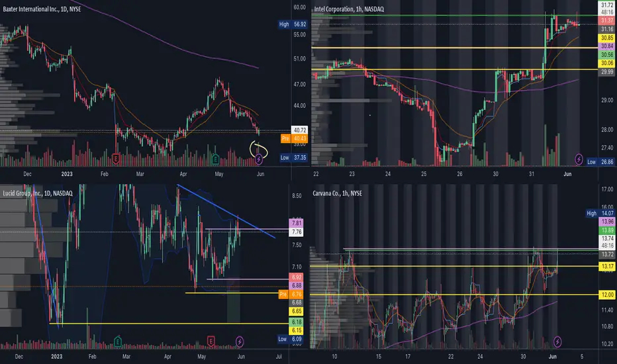Click the 60.00 value on Baxter price scale
Viewport: 617px width, 364px height.
[299, 7]
